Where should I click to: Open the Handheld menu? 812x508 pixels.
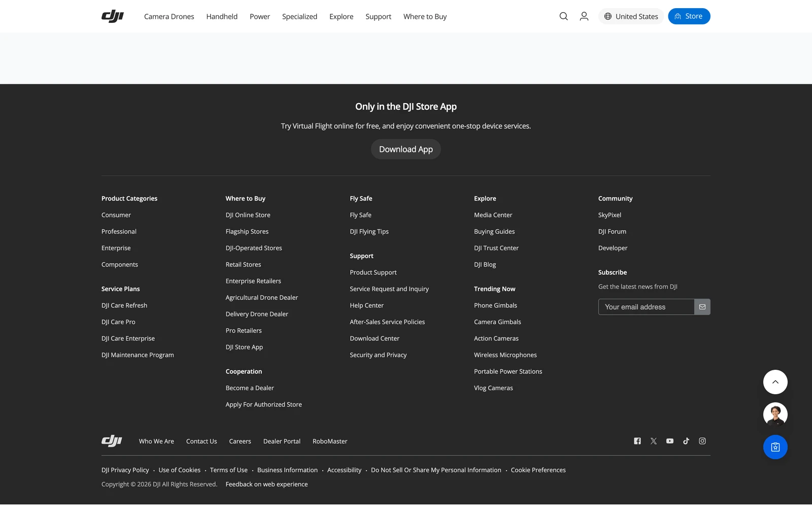(222, 16)
